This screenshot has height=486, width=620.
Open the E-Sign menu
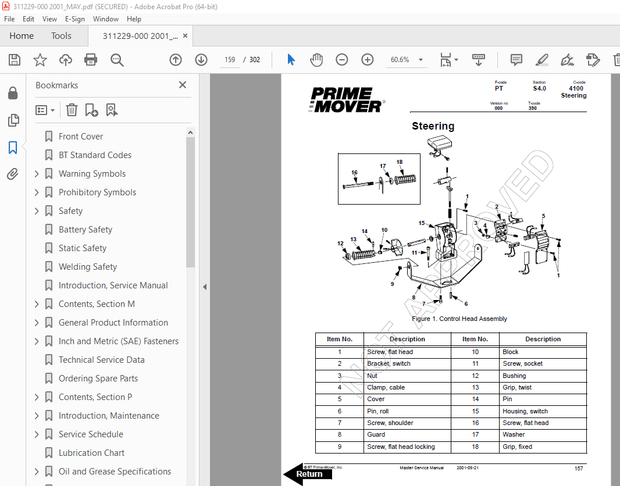point(75,19)
